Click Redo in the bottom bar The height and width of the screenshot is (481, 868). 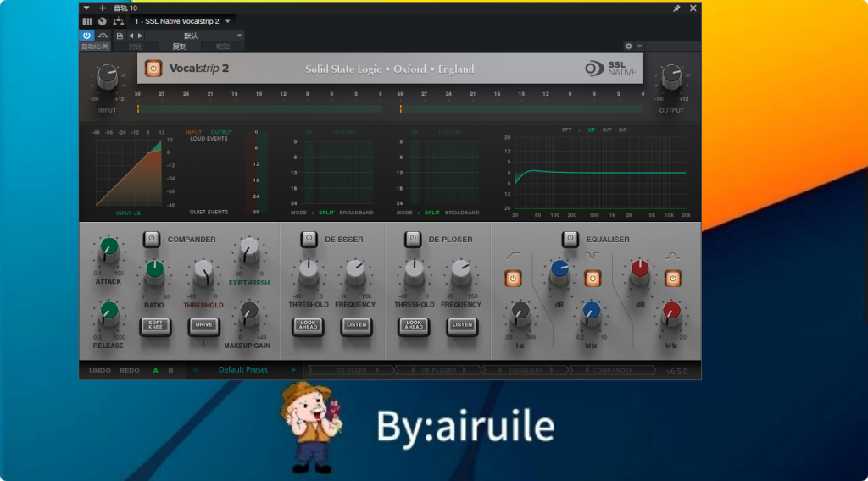pos(130,370)
